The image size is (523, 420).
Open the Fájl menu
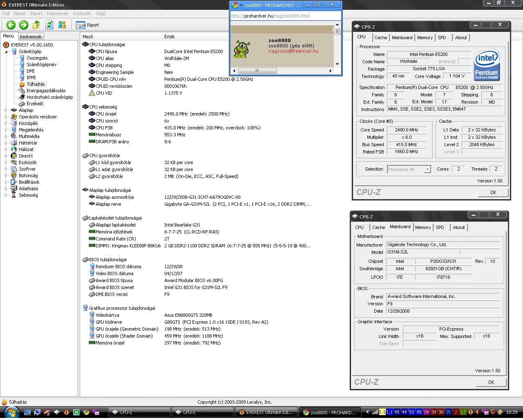click(6, 13)
